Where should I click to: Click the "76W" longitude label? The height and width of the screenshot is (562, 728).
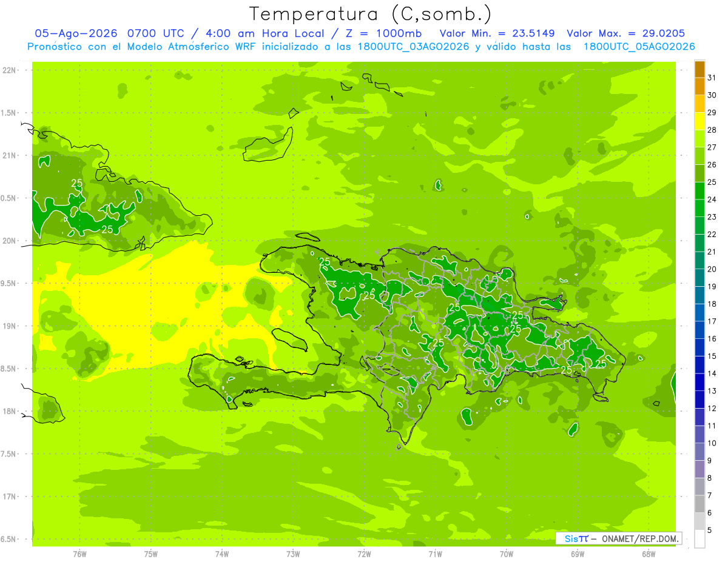pyautogui.click(x=79, y=554)
